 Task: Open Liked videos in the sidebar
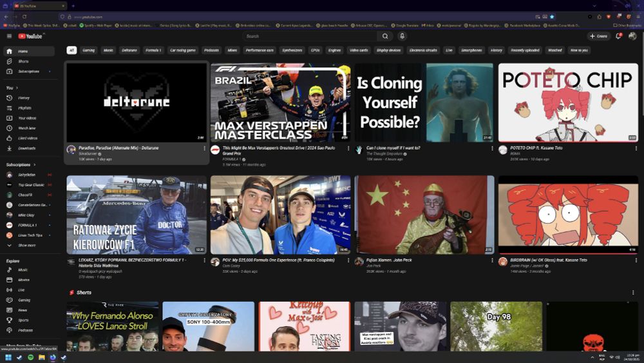click(x=29, y=138)
